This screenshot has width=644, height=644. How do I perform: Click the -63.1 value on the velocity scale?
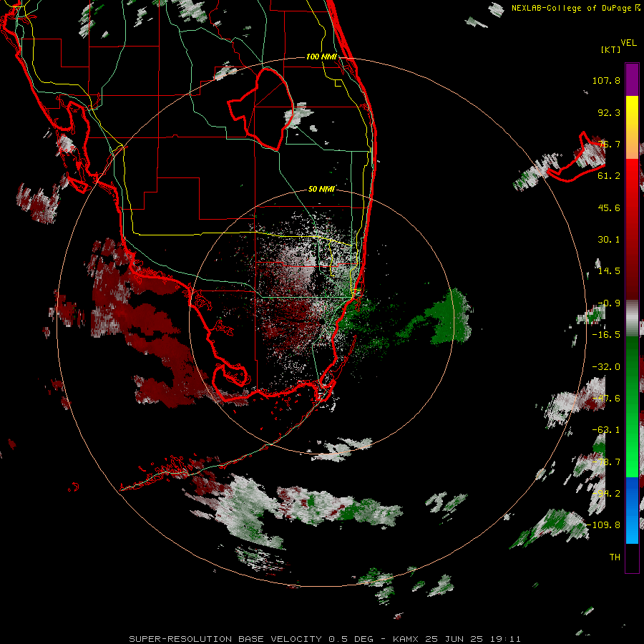606,430
